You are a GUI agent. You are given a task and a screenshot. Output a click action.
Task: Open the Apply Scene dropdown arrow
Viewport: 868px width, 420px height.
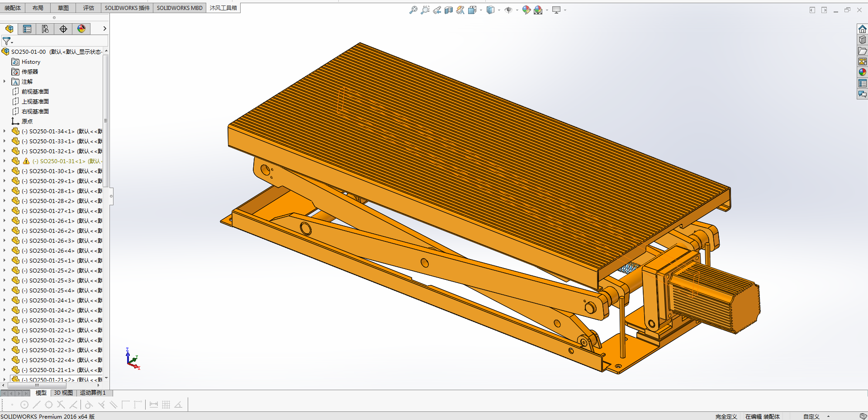[547, 10]
